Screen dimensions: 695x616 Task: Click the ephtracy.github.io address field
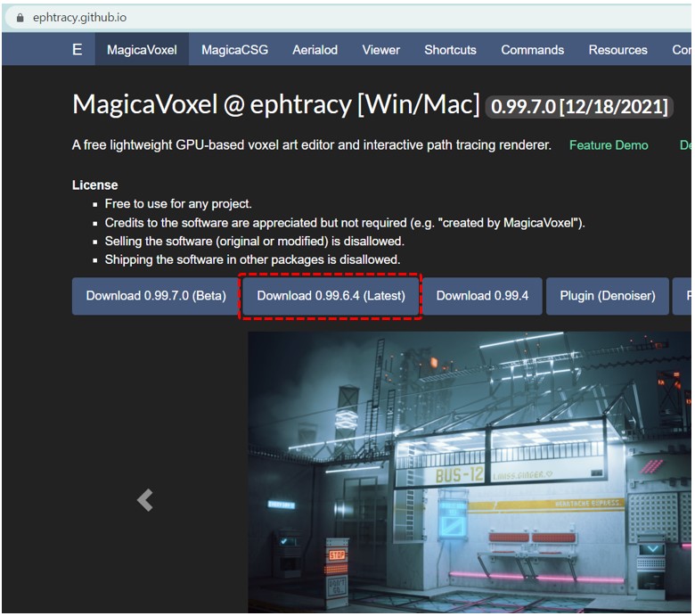click(347, 18)
